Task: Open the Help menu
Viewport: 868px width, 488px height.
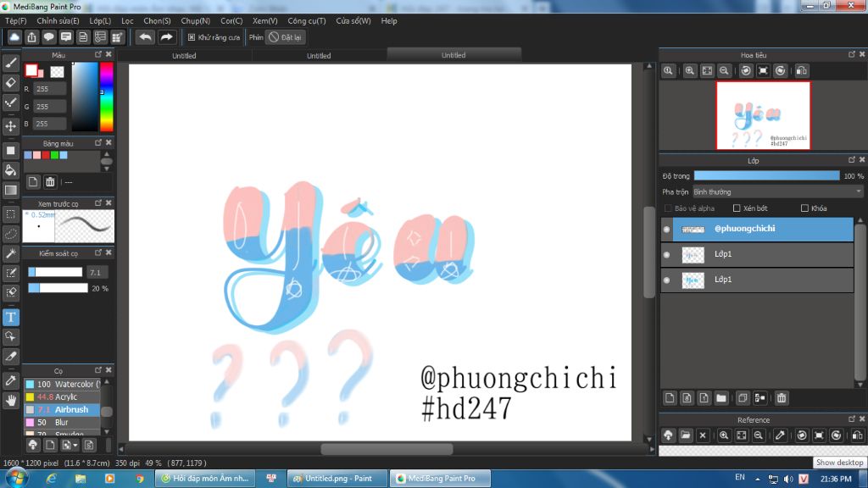Action: click(389, 21)
